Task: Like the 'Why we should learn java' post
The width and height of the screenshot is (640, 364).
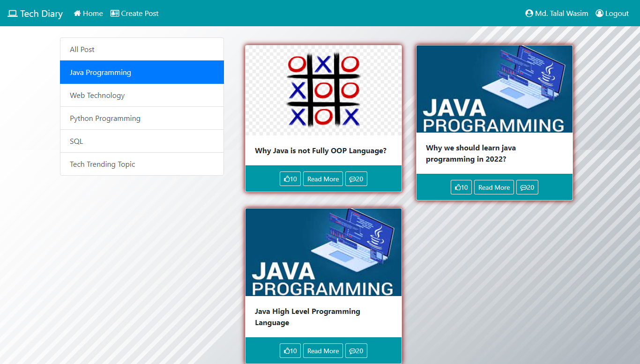Action: point(461,187)
